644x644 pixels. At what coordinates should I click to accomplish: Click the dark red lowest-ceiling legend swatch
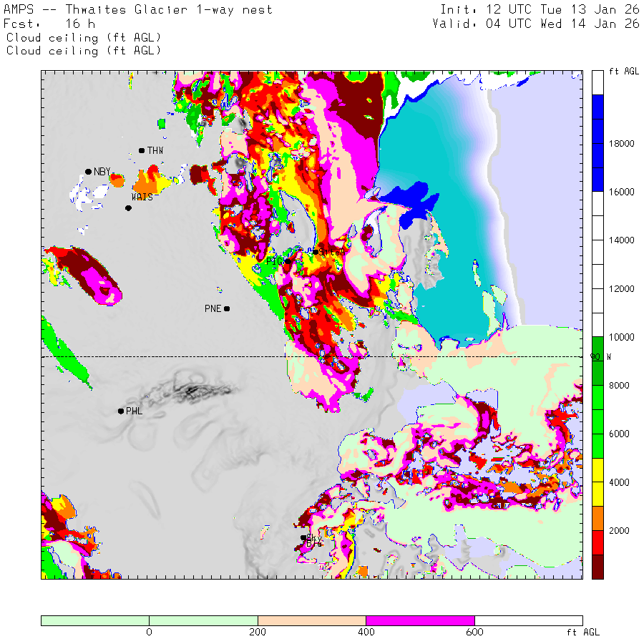(598, 567)
